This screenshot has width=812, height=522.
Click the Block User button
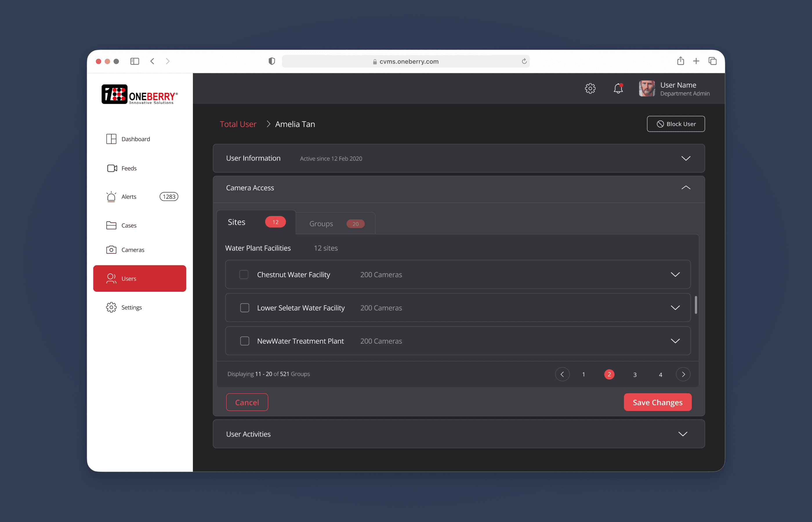click(x=676, y=124)
